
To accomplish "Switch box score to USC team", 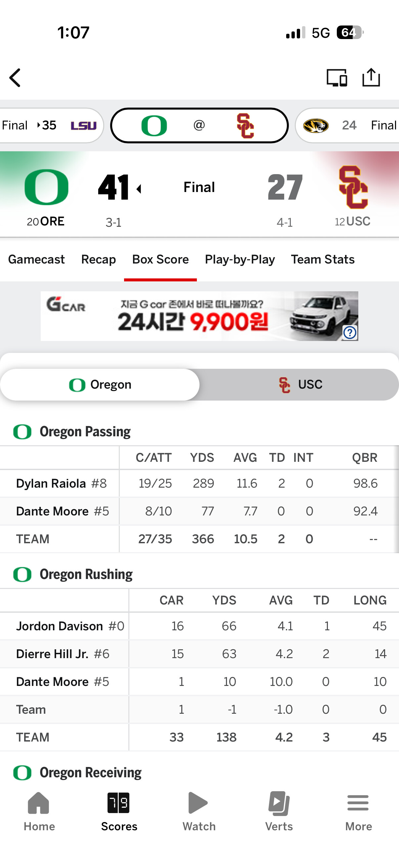I will click(x=299, y=384).
